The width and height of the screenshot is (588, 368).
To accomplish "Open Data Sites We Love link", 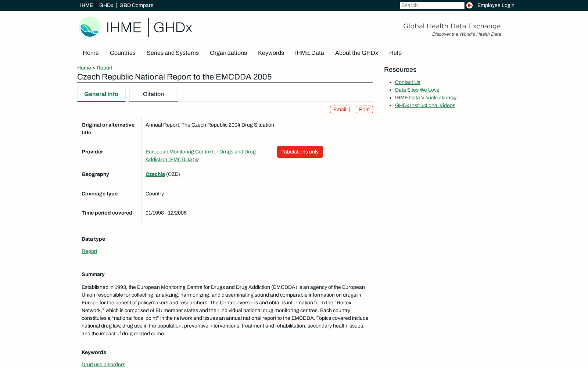I will (x=417, y=90).
